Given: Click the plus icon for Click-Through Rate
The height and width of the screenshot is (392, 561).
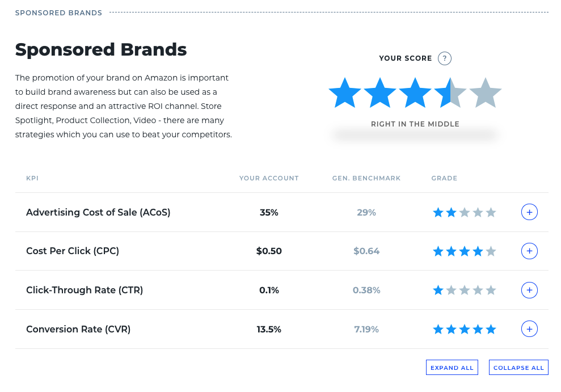Looking at the screenshot, I should (x=529, y=290).
